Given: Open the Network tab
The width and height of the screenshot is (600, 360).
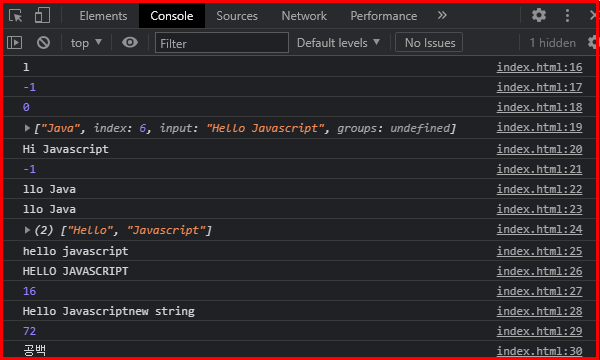Looking at the screenshot, I should (304, 16).
